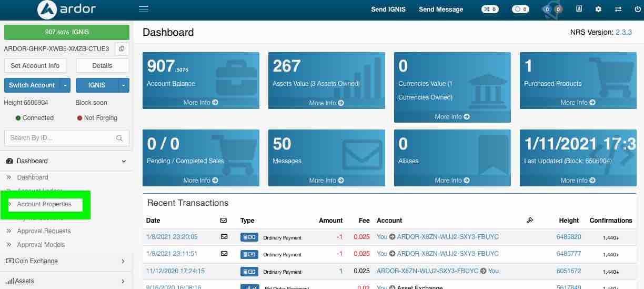Viewport: 644px width, 289px height.
Task: Type in the Search By ID field
Action: point(59,138)
